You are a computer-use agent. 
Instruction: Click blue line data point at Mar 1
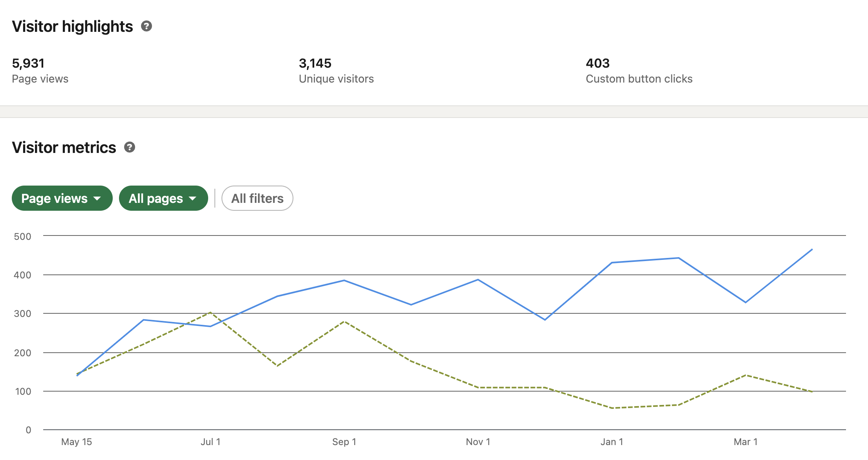[x=745, y=302]
